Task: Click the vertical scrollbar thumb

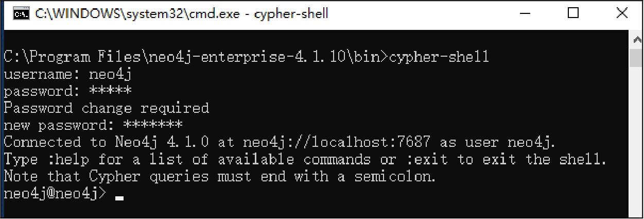Action: pyautogui.click(x=636, y=58)
